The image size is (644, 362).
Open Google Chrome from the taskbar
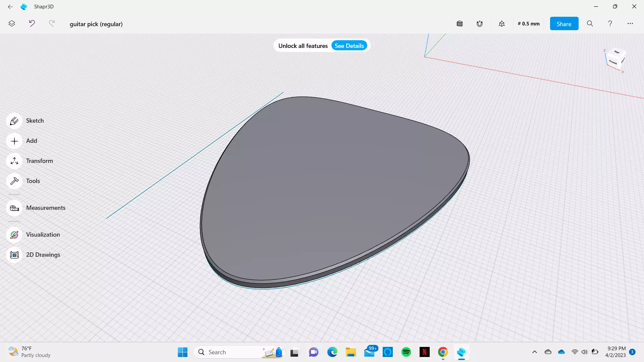pyautogui.click(x=443, y=352)
